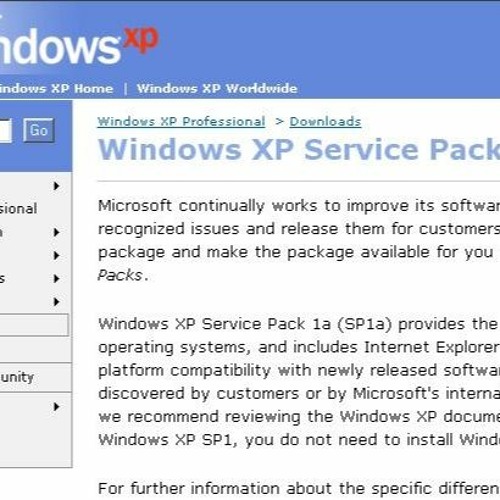Screen dimensions: 500x500
Task: Click the search input field beside Go
Action: point(6,130)
